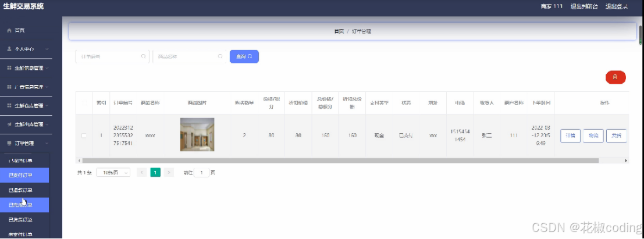
Task: Click 首页 in the breadcrumb
Action: click(339, 31)
